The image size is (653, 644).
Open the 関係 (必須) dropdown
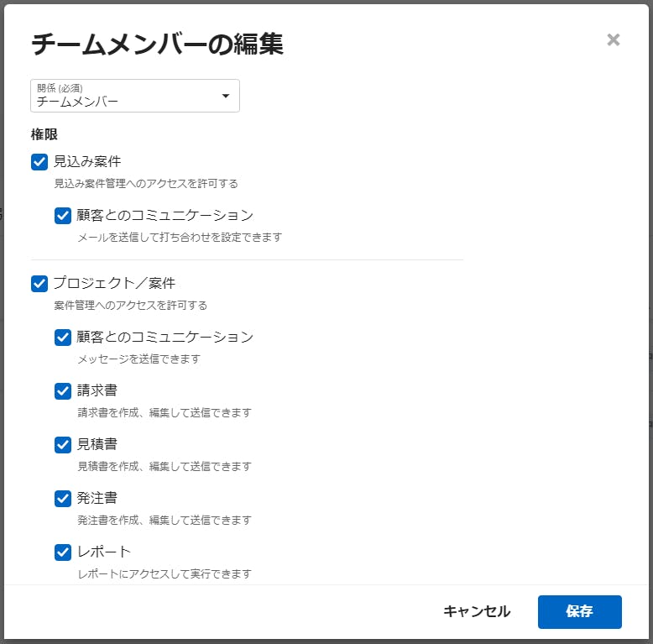135,96
